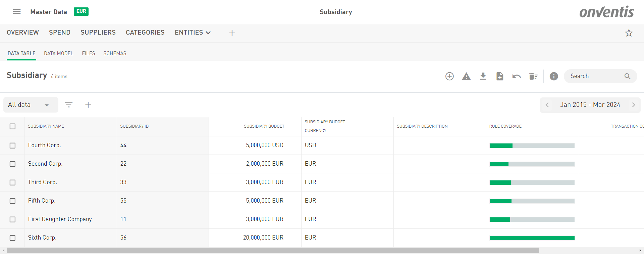Viewport: 644px width, 256px height.
Task: Click the download data icon
Action: [483, 76]
